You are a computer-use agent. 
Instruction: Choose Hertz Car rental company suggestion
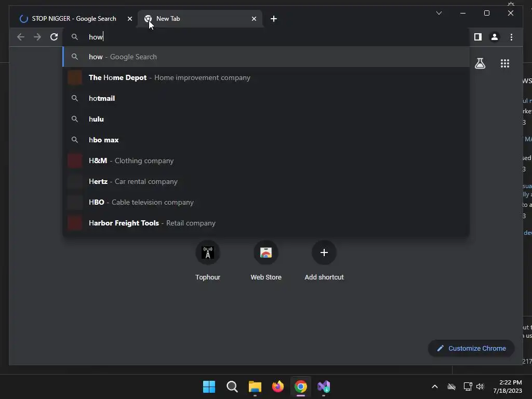point(266,181)
